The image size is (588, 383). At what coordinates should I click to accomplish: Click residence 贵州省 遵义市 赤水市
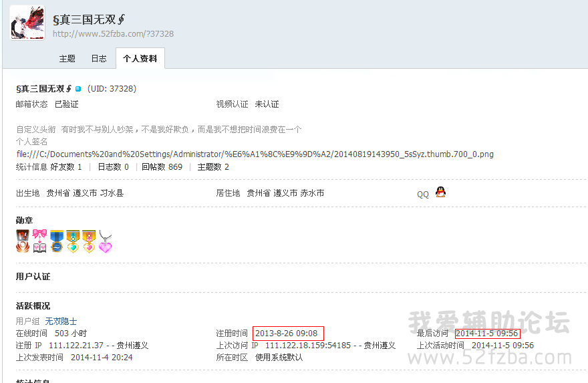[285, 193]
